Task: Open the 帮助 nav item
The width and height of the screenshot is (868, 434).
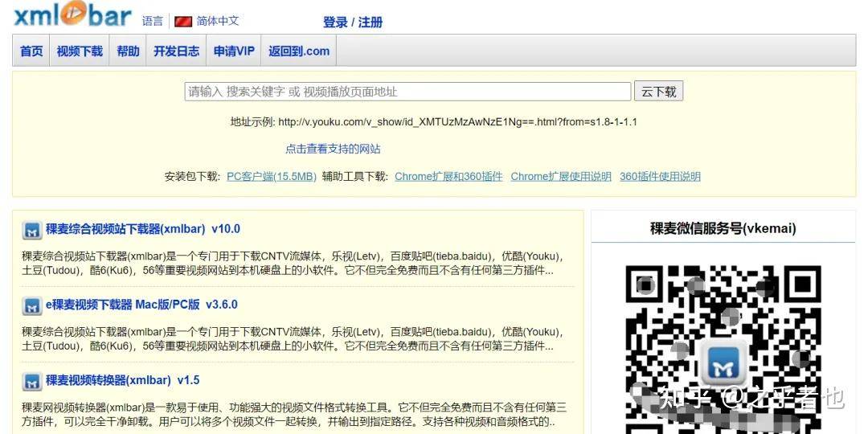Action: click(128, 51)
